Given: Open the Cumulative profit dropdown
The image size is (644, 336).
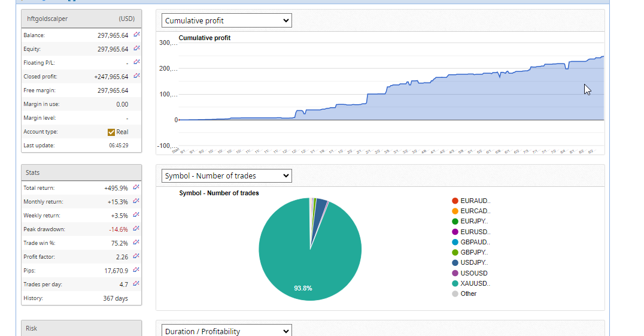Looking at the screenshot, I should coord(227,21).
